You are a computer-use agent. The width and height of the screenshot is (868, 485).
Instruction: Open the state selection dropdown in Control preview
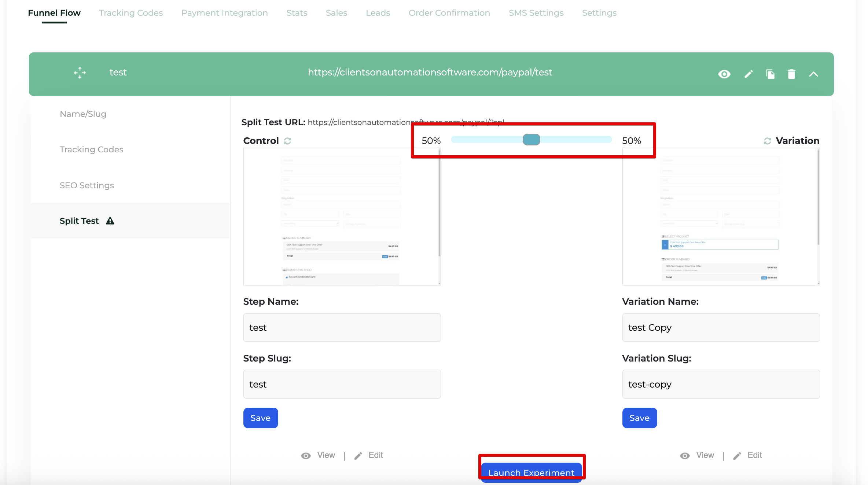[x=310, y=223]
